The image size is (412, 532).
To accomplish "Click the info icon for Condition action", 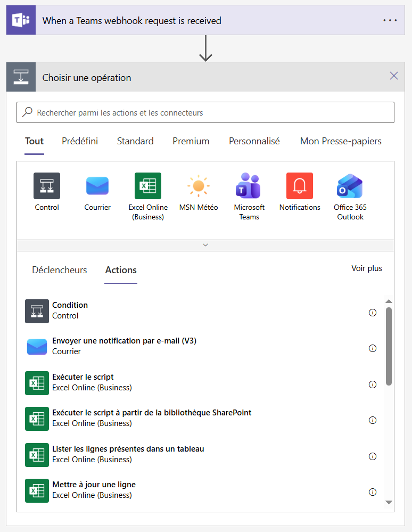I will point(373,313).
